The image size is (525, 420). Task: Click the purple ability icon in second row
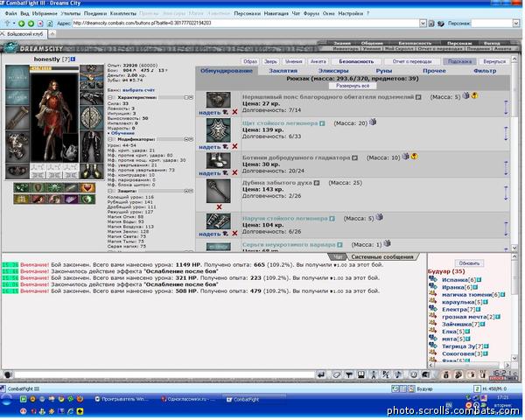(71, 199)
